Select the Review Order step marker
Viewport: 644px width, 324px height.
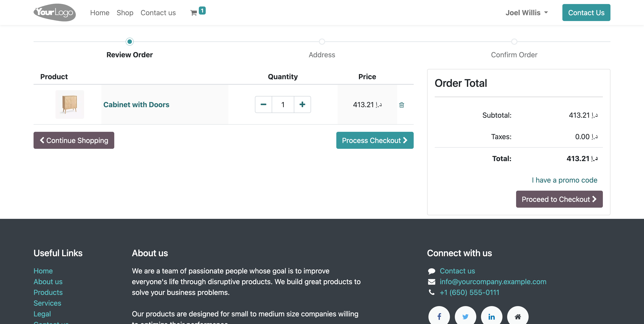click(x=129, y=42)
